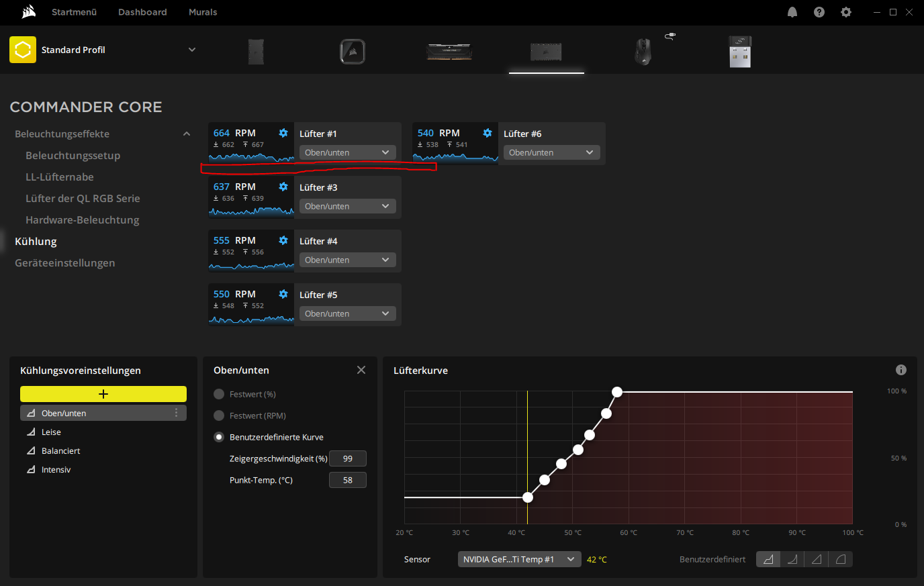The width and height of the screenshot is (924, 586).
Task: Open Geräteeinstellungen in the sidebar
Action: (64, 262)
